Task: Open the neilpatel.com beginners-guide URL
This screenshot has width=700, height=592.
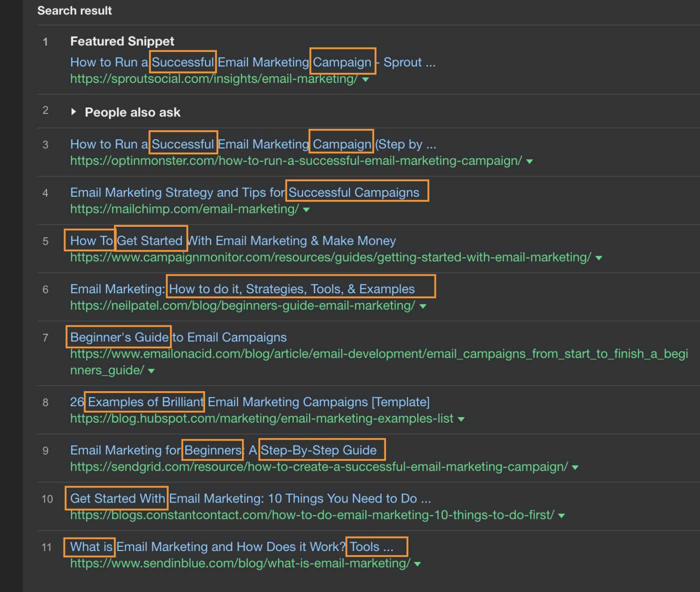Action: point(242,306)
